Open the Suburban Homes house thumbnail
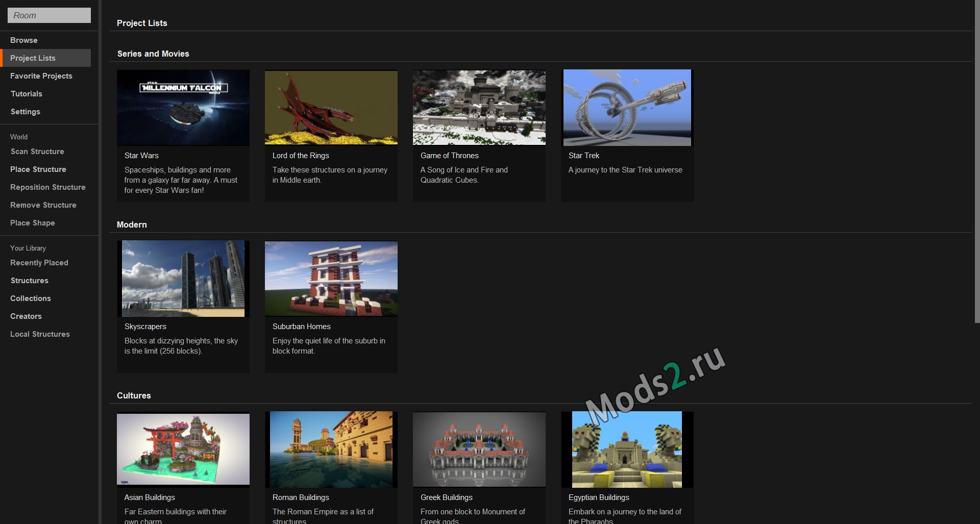The height and width of the screenshot is (524, 980). [x=331, y=279]
